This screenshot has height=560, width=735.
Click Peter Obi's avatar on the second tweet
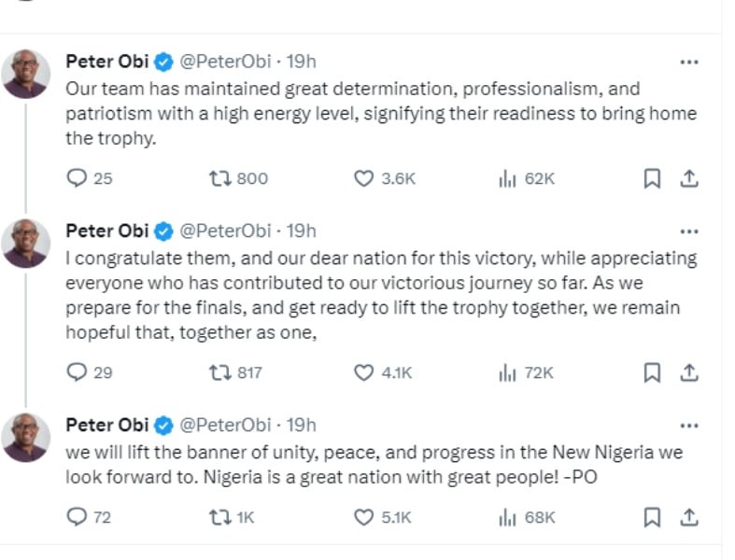(26, 243)
